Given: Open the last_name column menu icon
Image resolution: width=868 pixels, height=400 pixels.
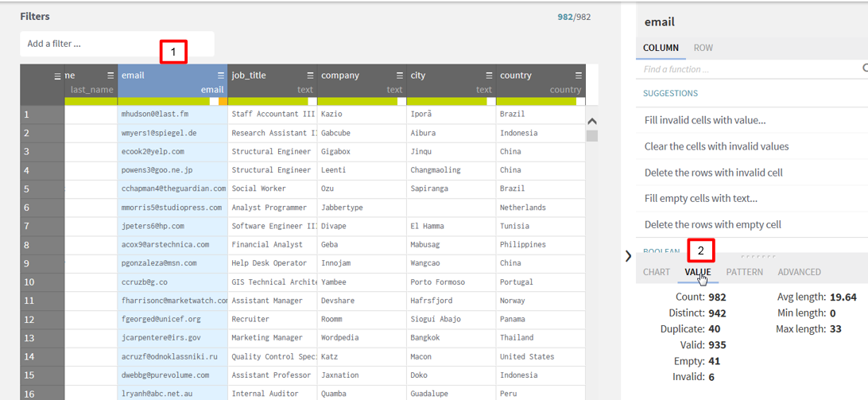Looking at the screenshot, I should [110, 76].
